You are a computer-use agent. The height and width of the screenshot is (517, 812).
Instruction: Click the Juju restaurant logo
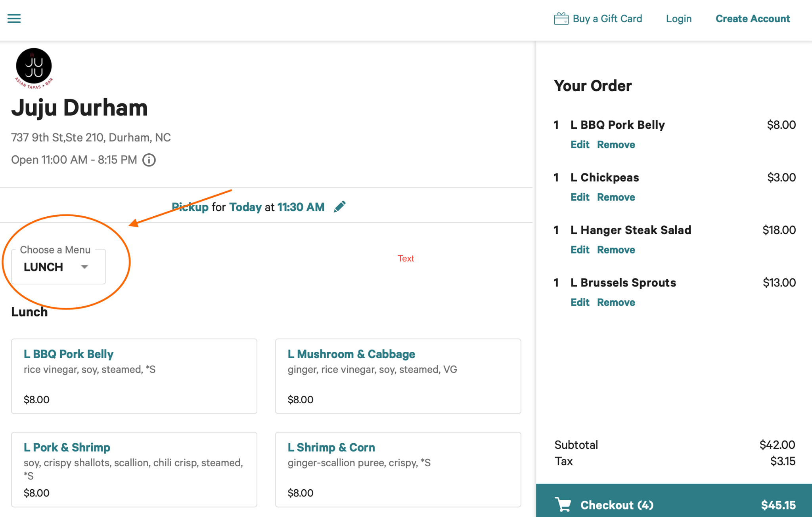[34, 67]
